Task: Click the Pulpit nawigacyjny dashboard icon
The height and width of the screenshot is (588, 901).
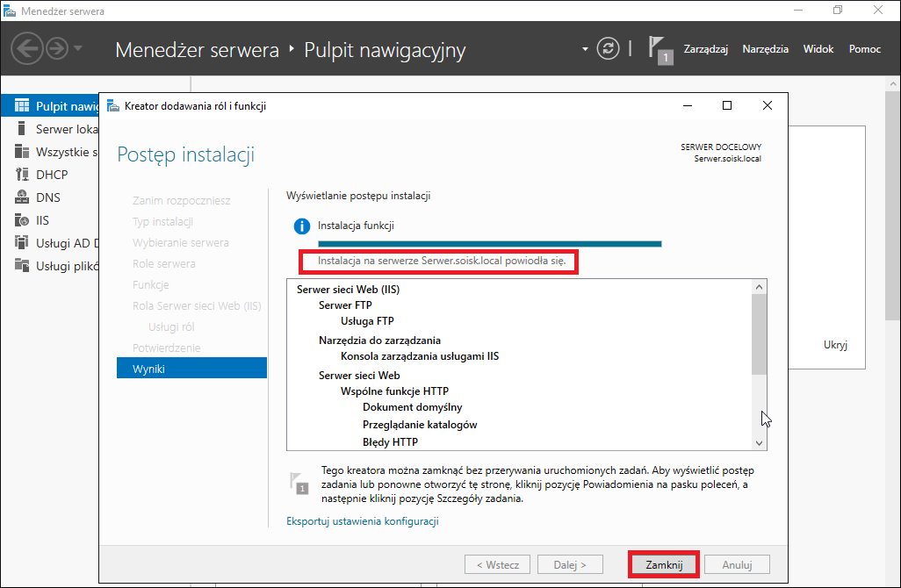Action: coord(22,105)
